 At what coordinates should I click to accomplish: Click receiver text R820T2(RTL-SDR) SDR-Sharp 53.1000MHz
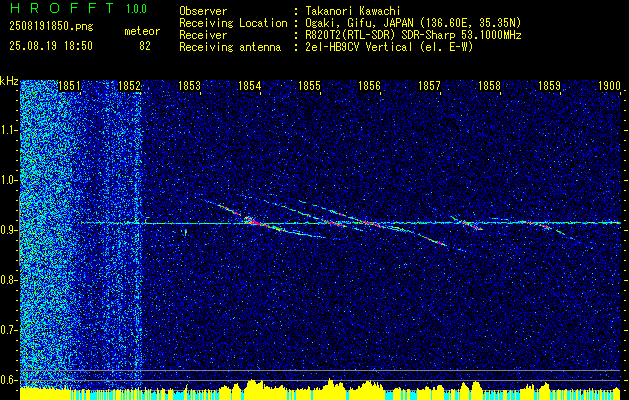pyautogui.click(x=413, y=35)
